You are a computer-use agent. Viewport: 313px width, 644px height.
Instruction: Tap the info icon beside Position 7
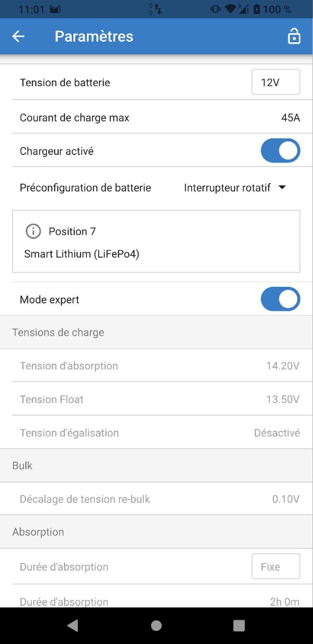33,231
